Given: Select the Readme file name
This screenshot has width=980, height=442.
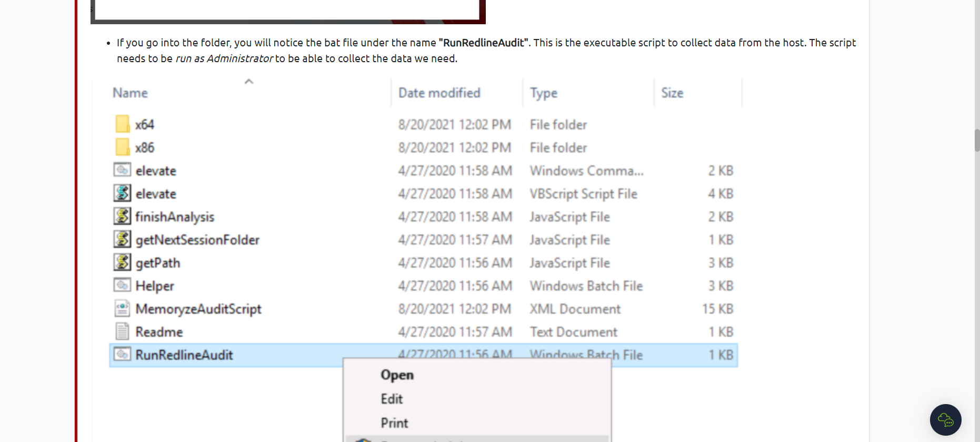Looking at the screenshot, I should [159, 332].
